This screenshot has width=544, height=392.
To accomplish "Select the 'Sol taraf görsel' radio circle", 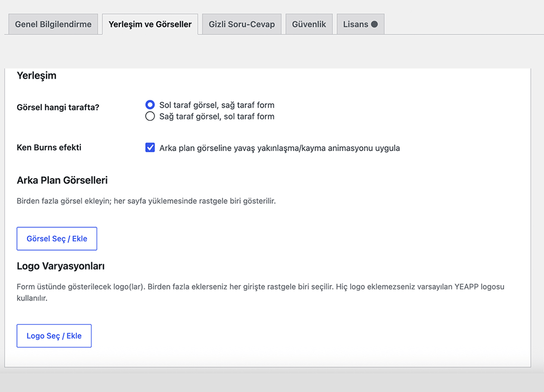I will click(x=150, y=105).
